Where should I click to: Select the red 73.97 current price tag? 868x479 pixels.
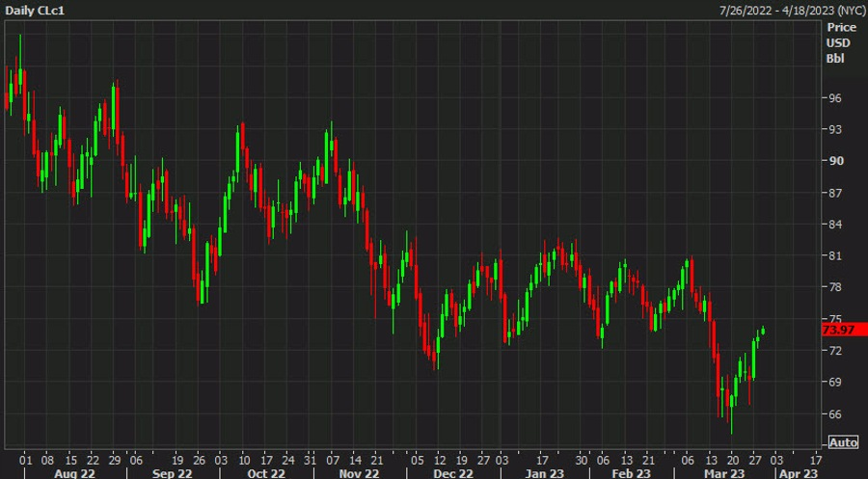pos(840,330)
